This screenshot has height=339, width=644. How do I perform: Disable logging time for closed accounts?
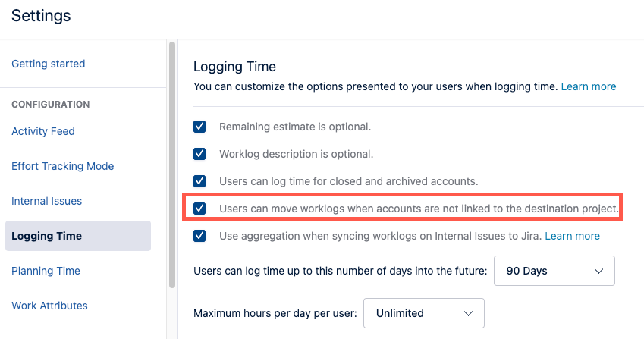click(200, 181)
